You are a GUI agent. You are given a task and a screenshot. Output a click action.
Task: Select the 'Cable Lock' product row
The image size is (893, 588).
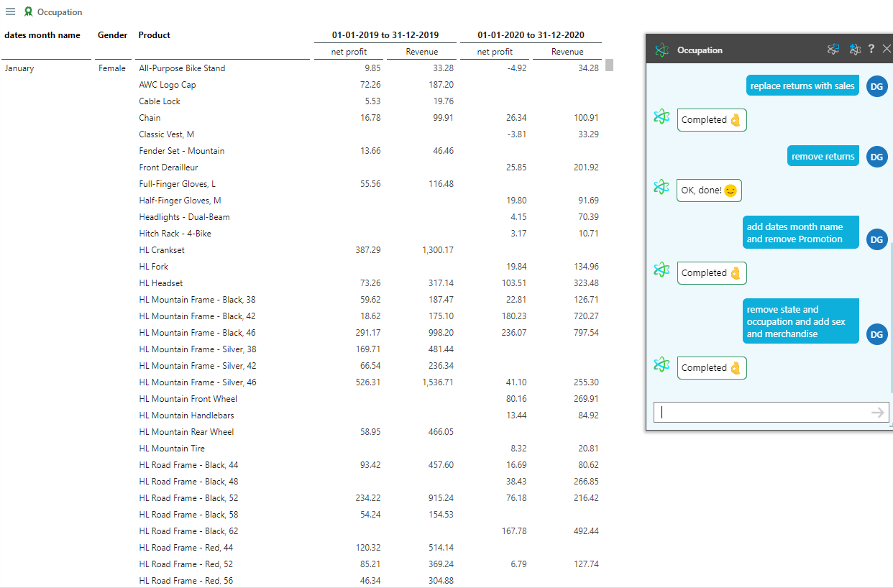tap(160, 101)
